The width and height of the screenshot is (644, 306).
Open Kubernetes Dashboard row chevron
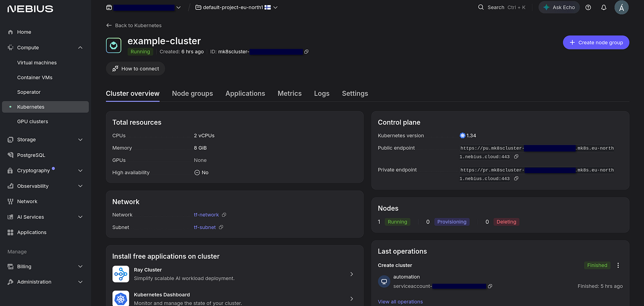[351, 299]
